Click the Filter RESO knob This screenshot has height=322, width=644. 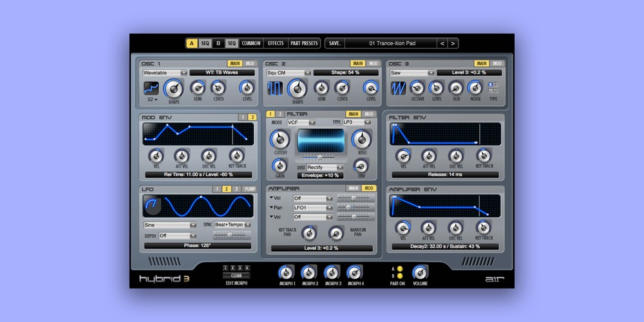pos(361,137)
